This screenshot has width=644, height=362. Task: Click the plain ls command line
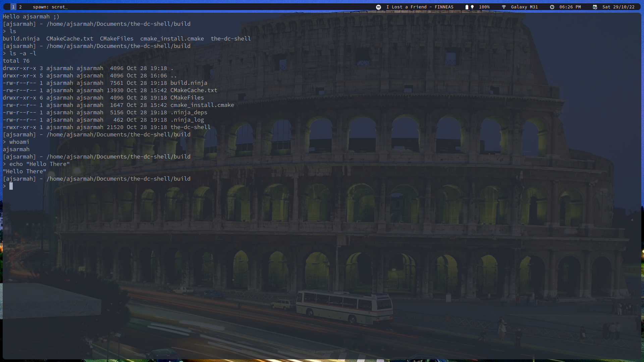pos(9,31)
